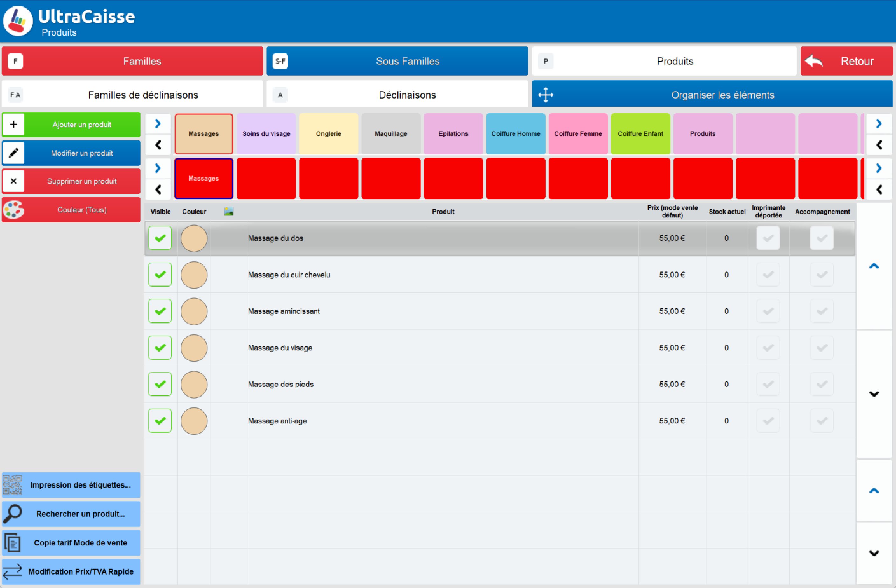Select the Coiffure Homme family tile
Screen dimensions: 896x588
pos(515,133)
